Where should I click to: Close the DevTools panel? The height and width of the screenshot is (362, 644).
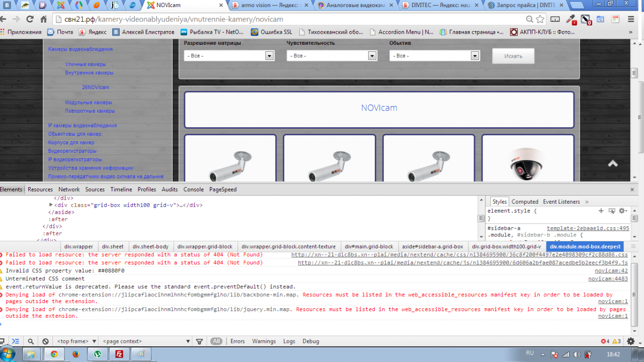[x=632, y=190]
